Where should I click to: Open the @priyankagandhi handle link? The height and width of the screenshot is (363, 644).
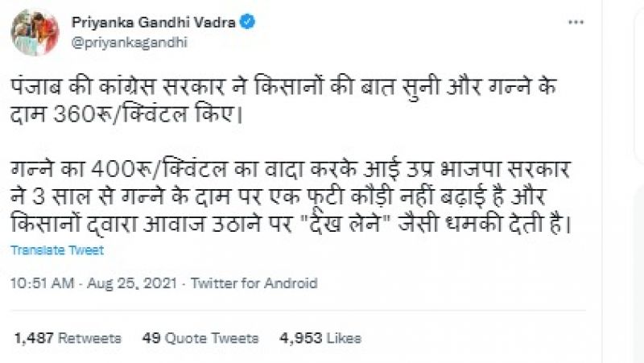130,42
